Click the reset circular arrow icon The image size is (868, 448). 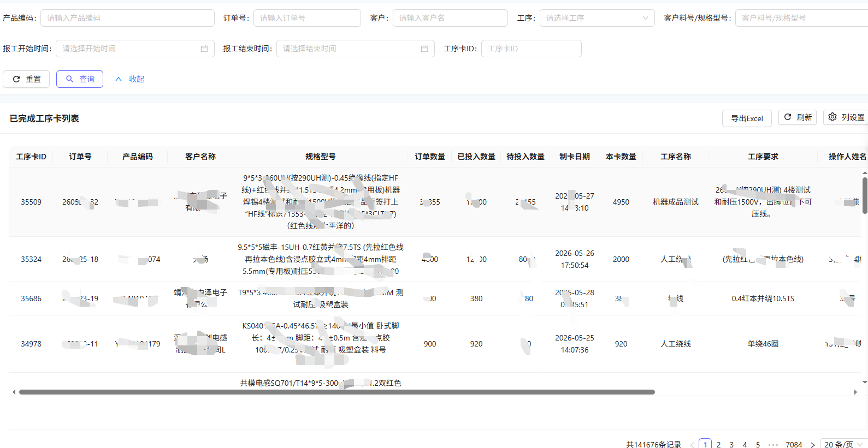[x=16, y=79]
